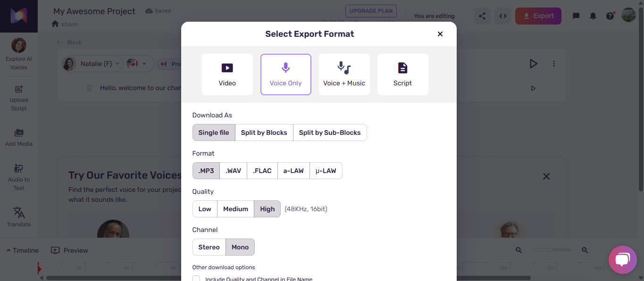Click the share project icon

tap(482, 16)
